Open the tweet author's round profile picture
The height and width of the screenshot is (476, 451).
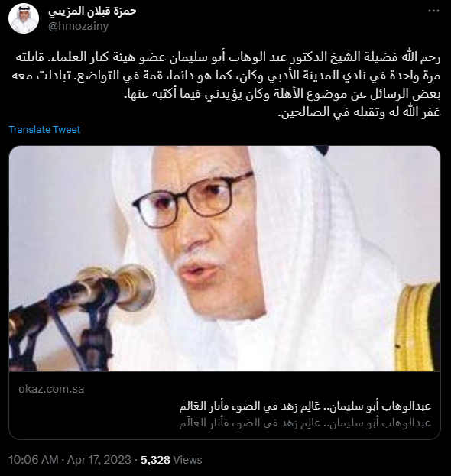[24, 18]
